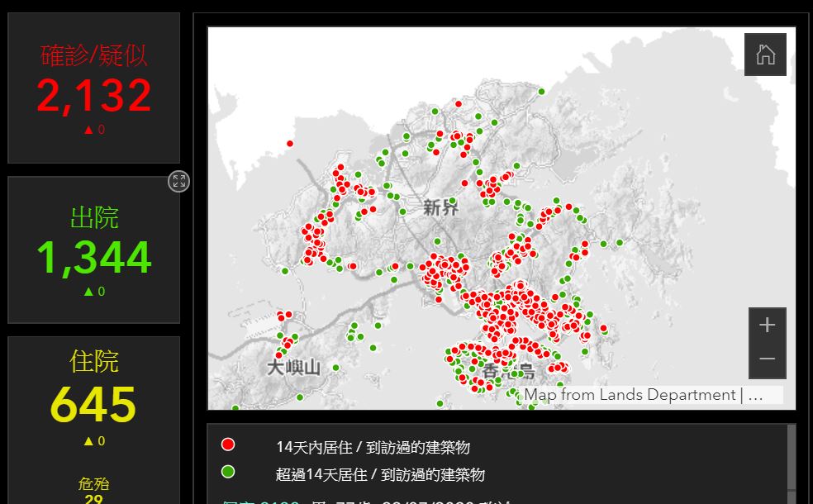Click legend text 超過14天居住 / 到訪過的建築物

click(380, 474)
